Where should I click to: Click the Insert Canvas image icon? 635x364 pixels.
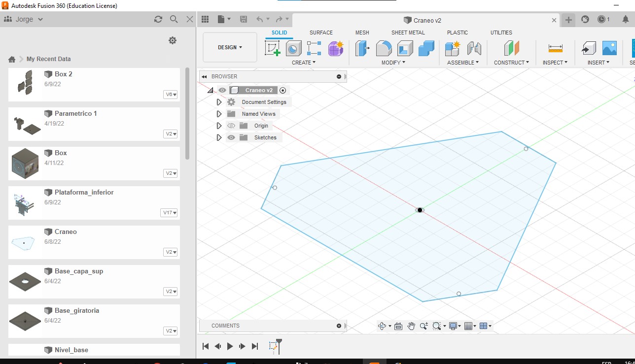tap(609, 48)
